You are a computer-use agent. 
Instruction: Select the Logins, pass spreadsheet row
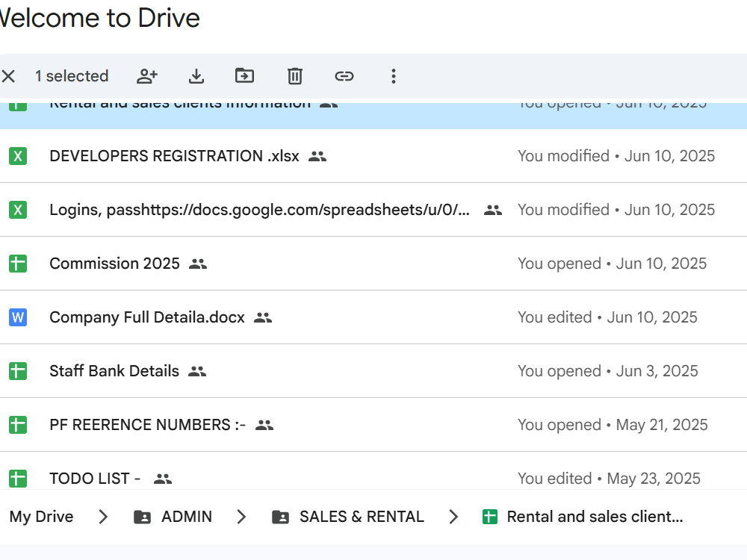(373, 210)
